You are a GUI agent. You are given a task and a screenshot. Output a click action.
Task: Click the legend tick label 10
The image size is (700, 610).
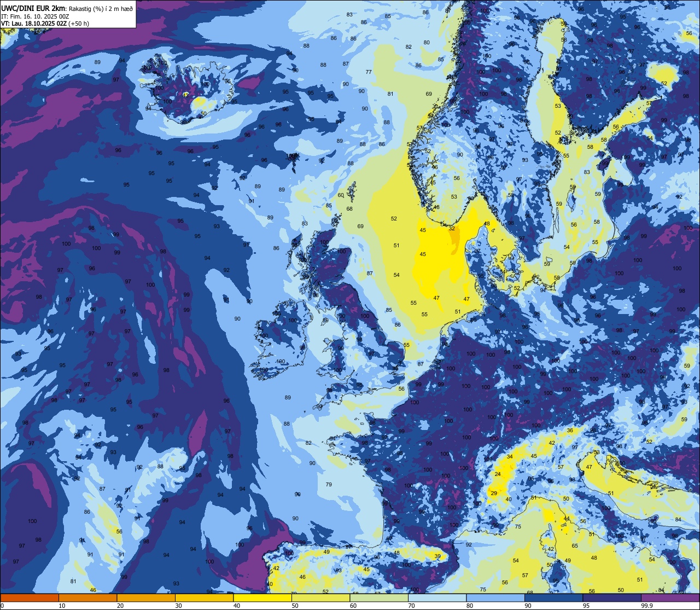(x=62, y=606)
